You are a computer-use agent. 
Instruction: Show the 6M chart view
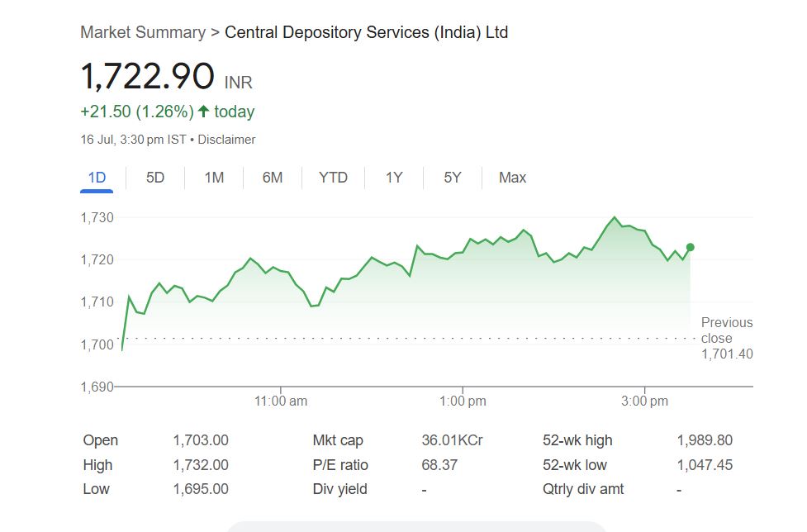pyautogui.click(x=273, y=178)
